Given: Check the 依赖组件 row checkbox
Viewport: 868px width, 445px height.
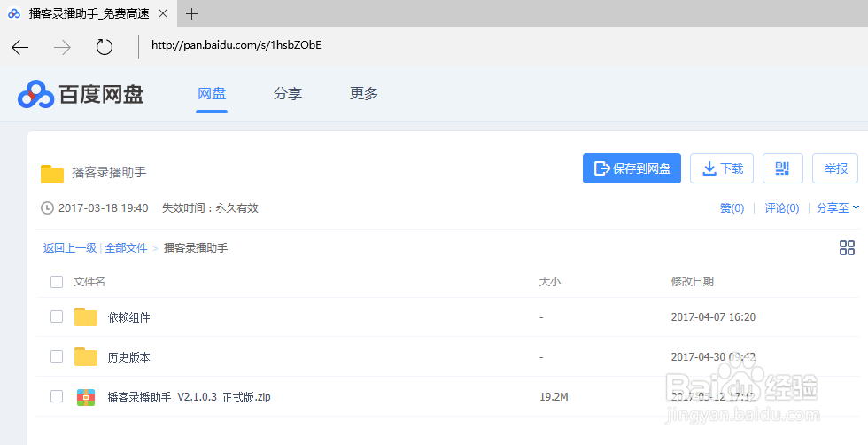Looking at the screenshot, I should point(57,316).
